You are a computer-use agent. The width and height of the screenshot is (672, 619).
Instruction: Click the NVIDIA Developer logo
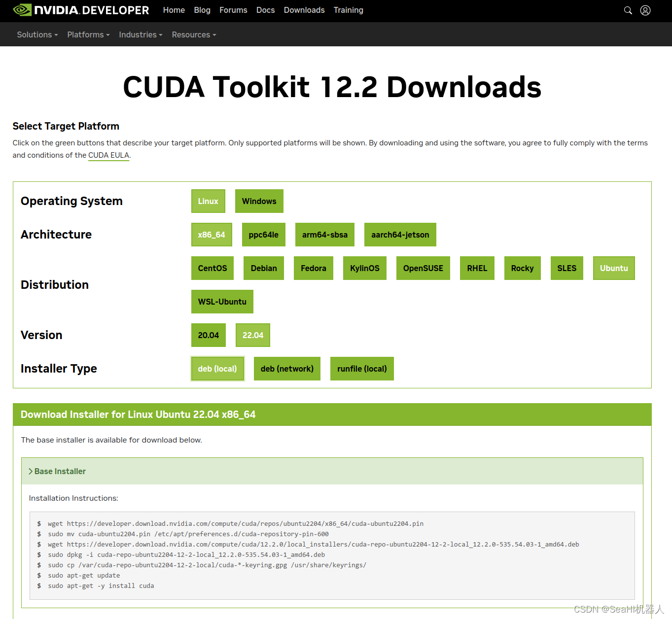point(81,10)
